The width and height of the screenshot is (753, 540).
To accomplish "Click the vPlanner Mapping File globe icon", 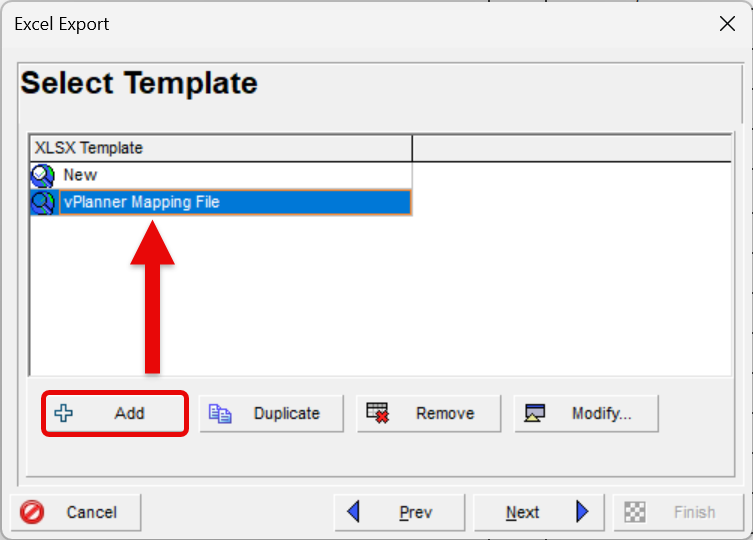I will click(43, 203).
